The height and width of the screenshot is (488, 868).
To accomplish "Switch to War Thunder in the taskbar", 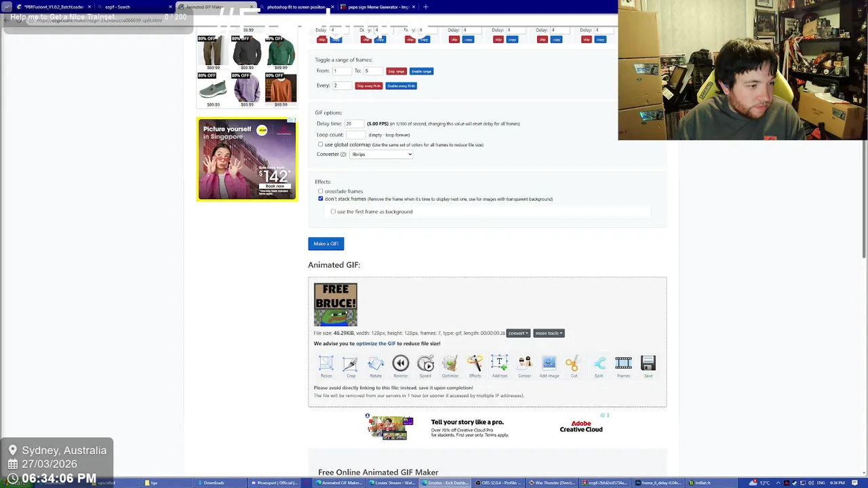I will click(552, 483).
